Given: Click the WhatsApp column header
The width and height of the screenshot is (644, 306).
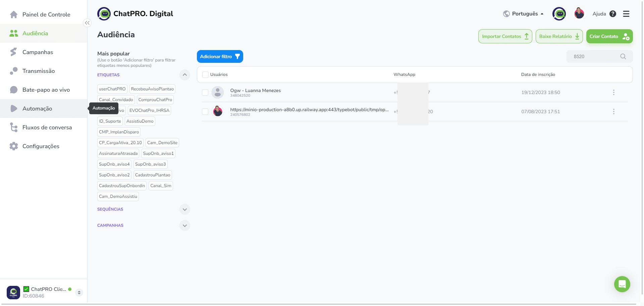Looking at the screenshot, I should 404,75.
